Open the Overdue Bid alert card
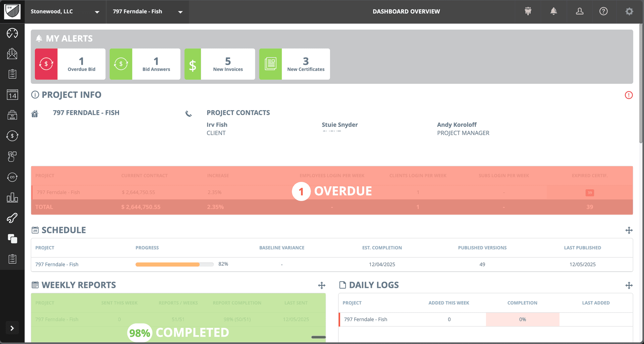Image resolution: width=644 pixels, height=344 pixels. click(x=70, y=64)
